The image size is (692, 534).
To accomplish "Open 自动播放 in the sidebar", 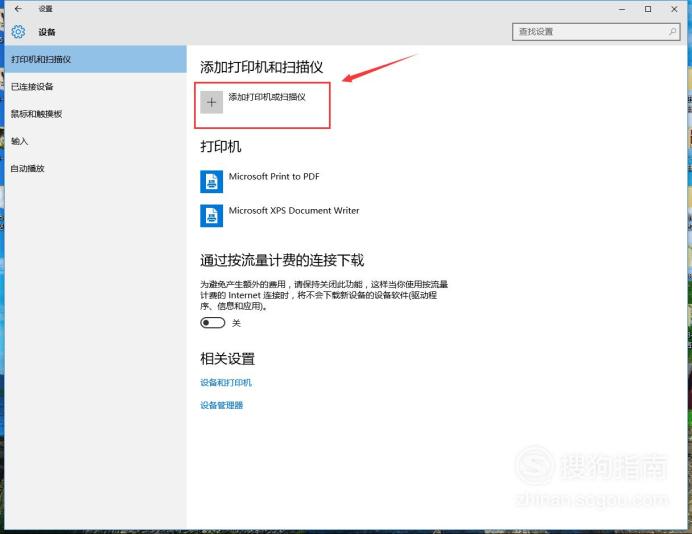I will coord(96,169).
